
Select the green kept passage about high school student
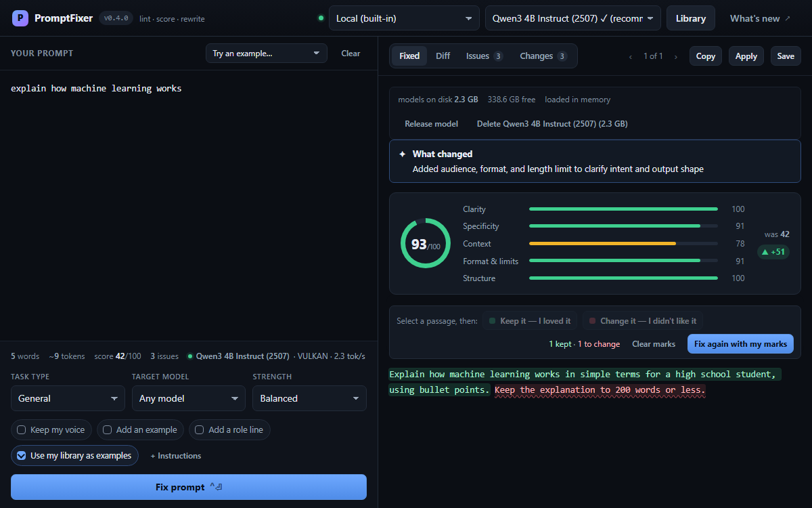click(x=585, y=382)
